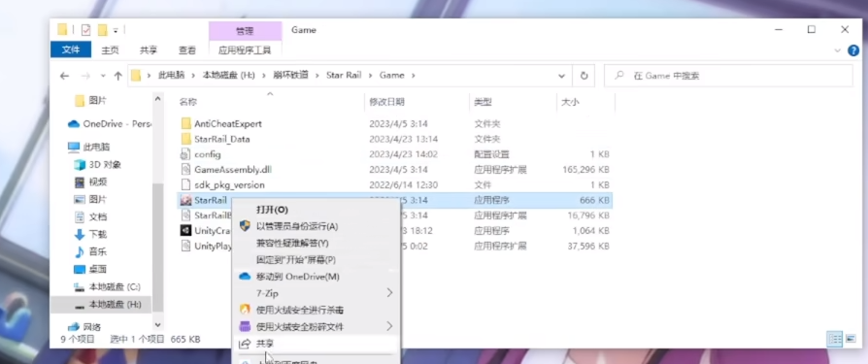Click the search box 在 Game 中搜索
Screen dimensions: 868x364
tap(728, 76)
